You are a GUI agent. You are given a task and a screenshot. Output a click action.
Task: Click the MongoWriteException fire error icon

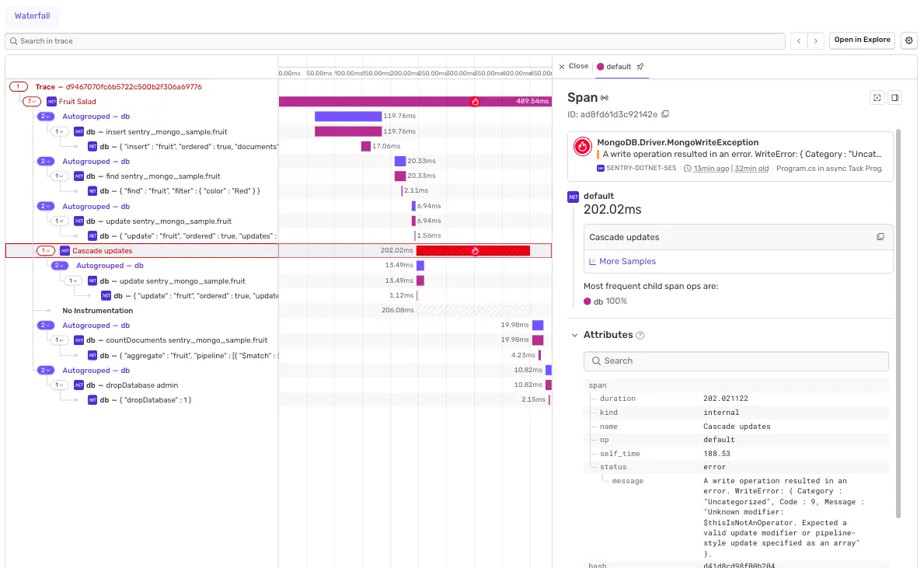[x=582, y=146]
